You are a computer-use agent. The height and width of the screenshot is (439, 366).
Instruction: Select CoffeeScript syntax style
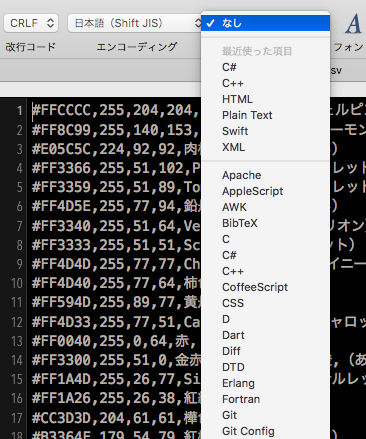[265, 287]
